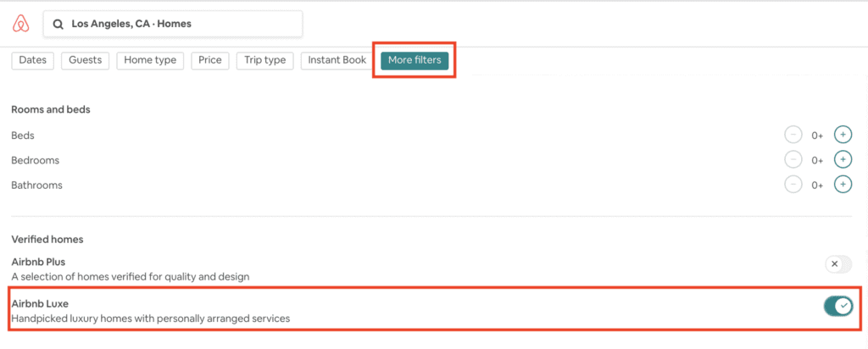Click the search magnifier icon

[x=58, y=25]
